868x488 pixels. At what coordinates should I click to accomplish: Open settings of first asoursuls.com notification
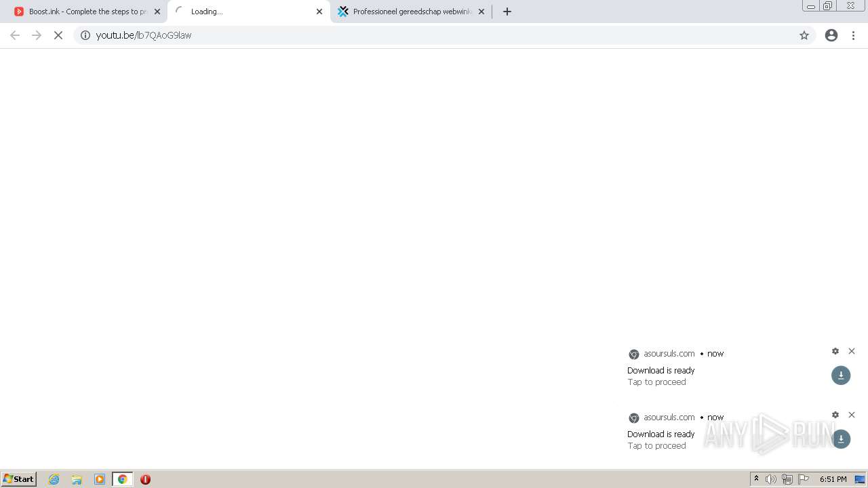point(835,351)
